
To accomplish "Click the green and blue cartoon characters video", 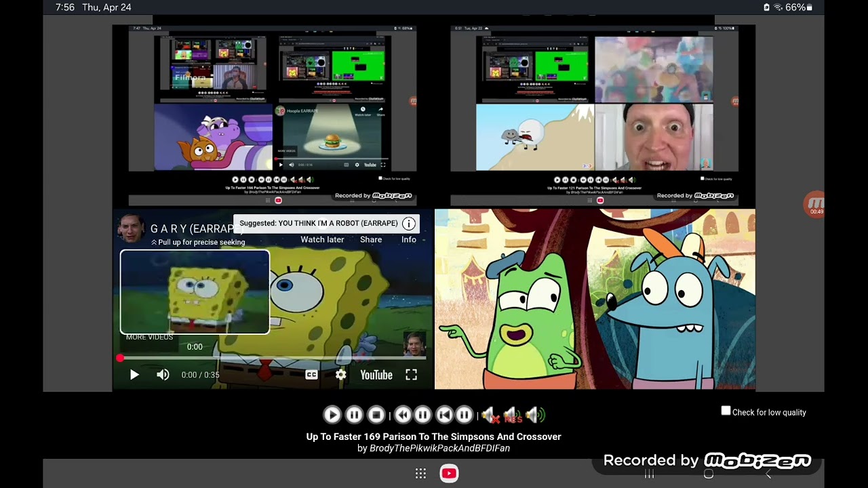I will coord(595,299).
